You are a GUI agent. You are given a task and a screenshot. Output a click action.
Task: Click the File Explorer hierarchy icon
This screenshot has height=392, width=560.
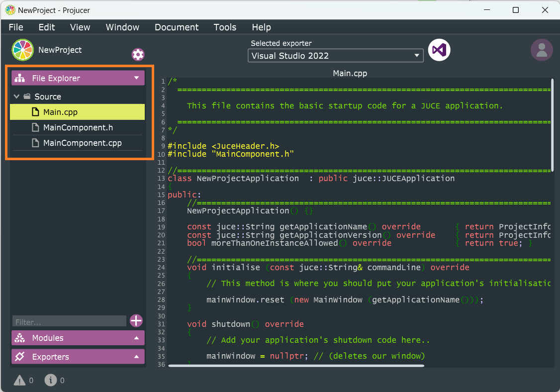point(19,78)
